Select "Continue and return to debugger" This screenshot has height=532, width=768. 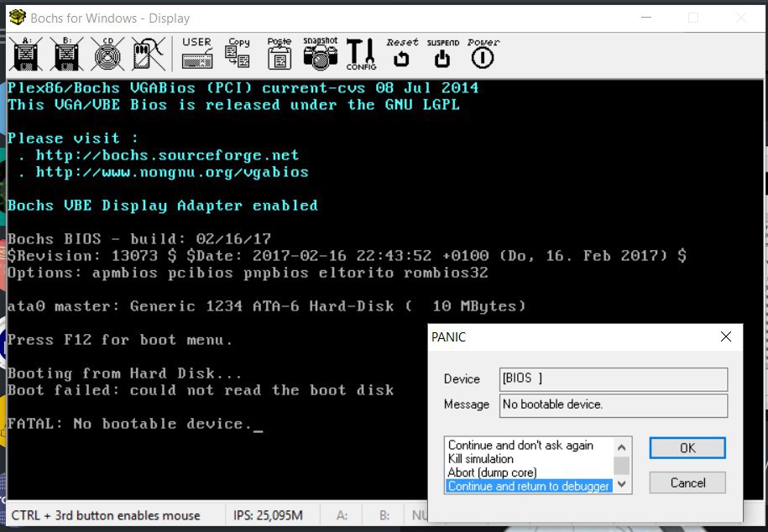pyautogui.click(x=529, y=486)
